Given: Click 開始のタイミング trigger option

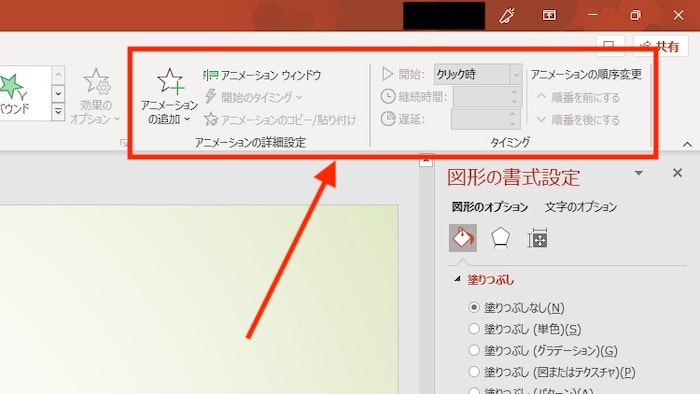Looking at the screenshot, I should click(x=253, y=97).
